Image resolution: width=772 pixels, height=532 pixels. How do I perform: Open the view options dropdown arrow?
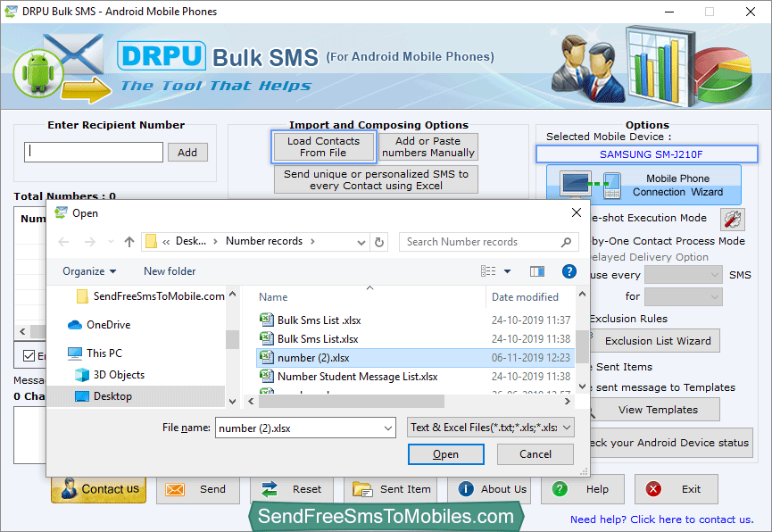508,271
